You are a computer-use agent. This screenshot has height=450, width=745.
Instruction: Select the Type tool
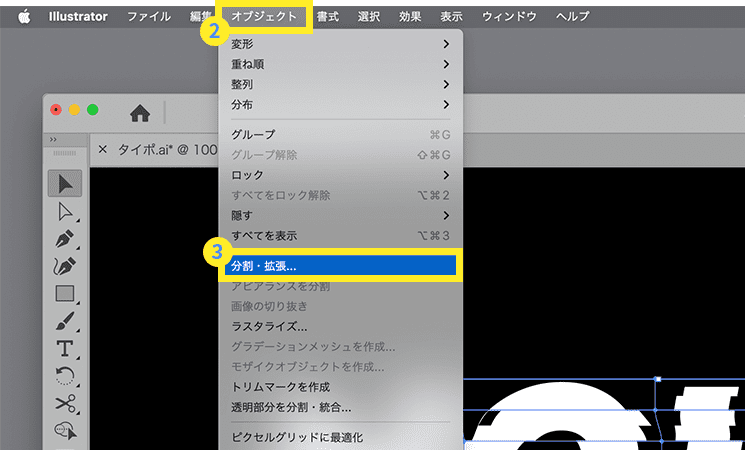pyautogui.click(x=65, y=348)
